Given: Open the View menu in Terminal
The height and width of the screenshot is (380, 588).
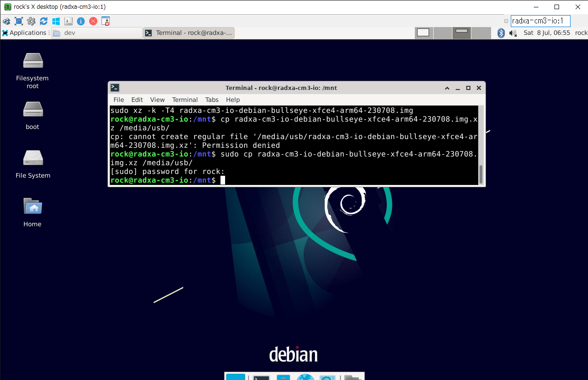Looking at the screenshot, I should (x=157, y=100).
